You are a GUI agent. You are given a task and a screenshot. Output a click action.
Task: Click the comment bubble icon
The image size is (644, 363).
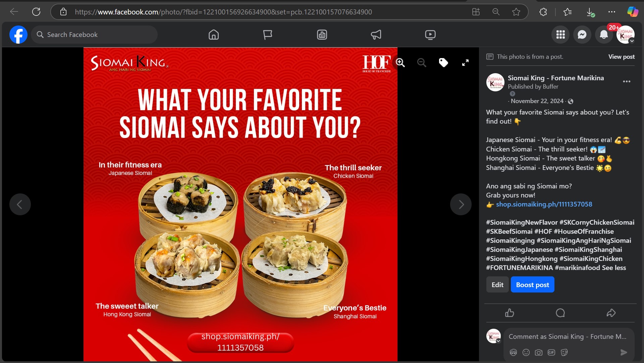(x=560, y=313)
